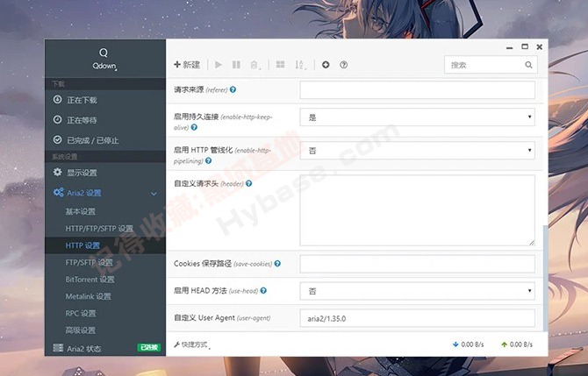
Task: Click the Qdown logo
Action: click(x=104, y=59)
